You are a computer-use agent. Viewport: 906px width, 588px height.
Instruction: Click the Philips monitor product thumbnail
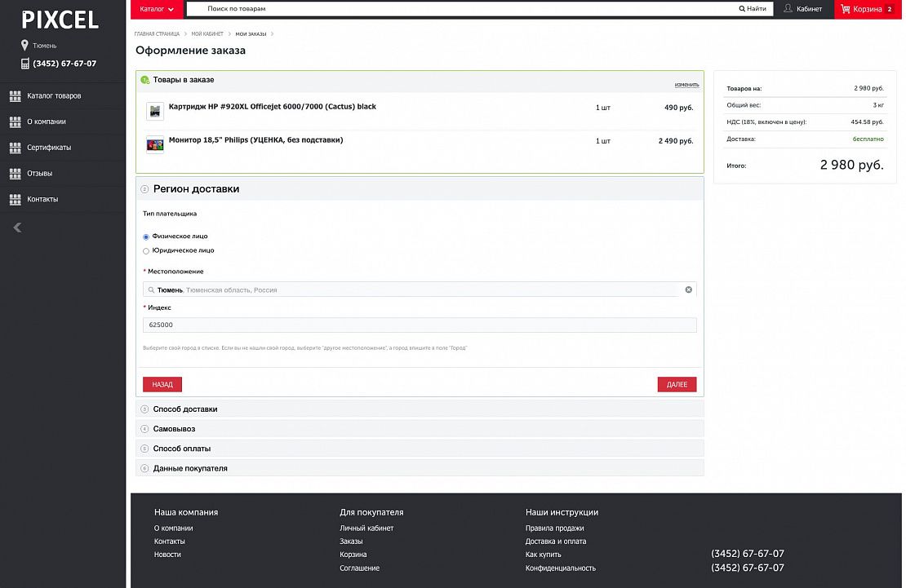tap(155, 144)
